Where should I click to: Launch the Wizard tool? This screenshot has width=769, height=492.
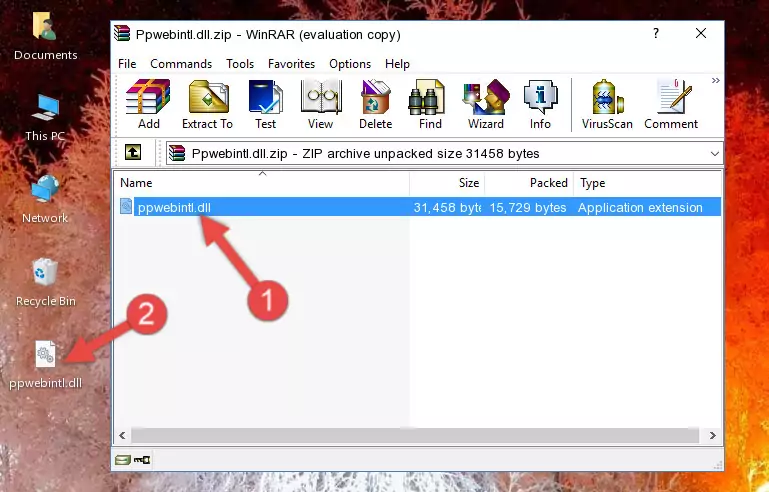486,104
